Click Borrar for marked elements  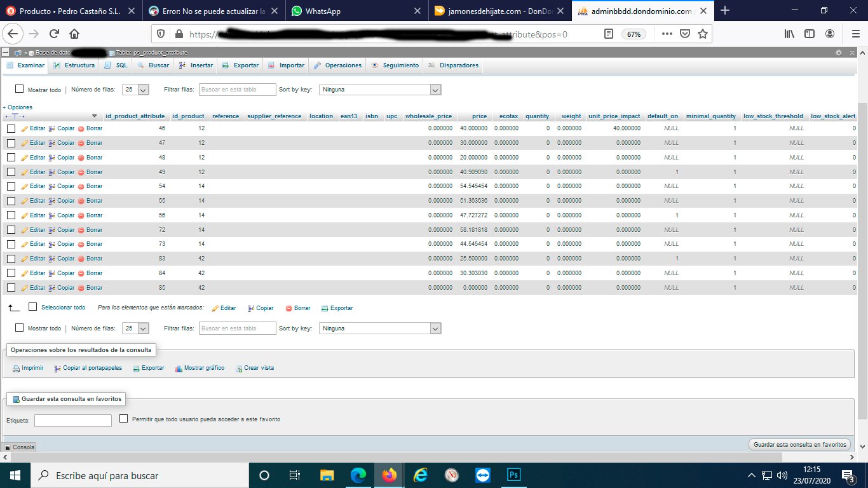click(297, 308)
